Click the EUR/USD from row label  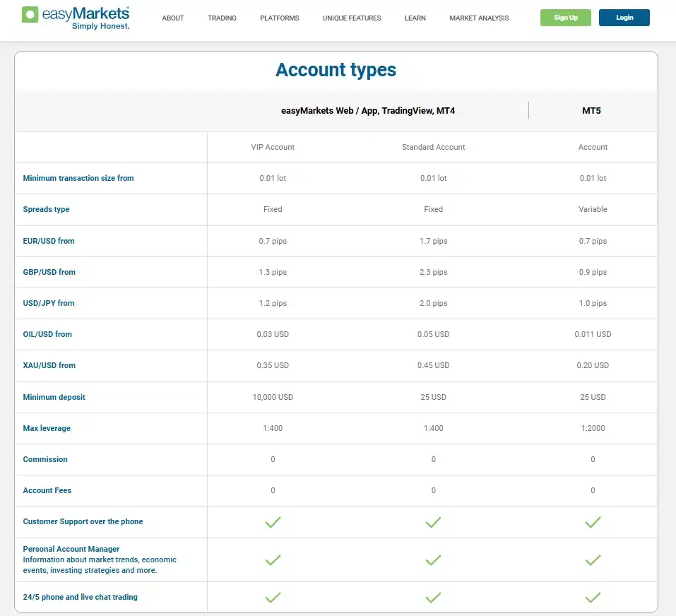(x=49, y=241)
